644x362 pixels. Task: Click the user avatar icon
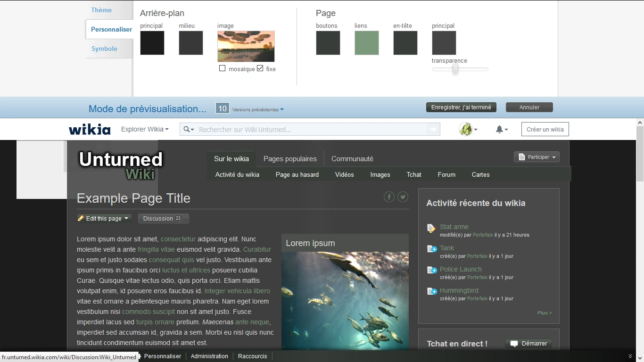point(466,129)
